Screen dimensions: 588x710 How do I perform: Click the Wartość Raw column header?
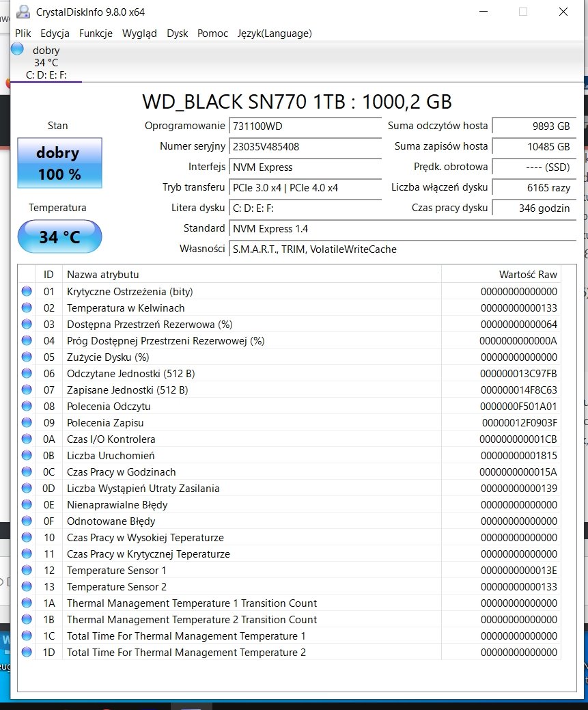click(x=527, y=274)
